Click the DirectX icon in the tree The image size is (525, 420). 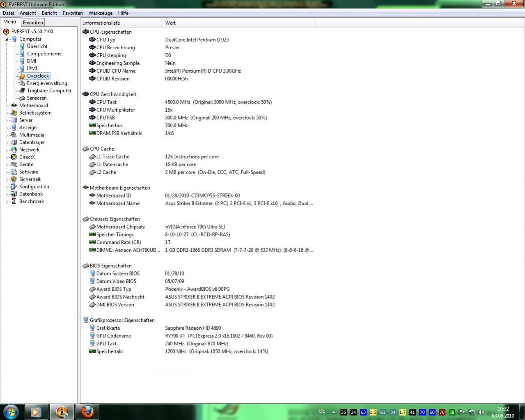point(14,157)
